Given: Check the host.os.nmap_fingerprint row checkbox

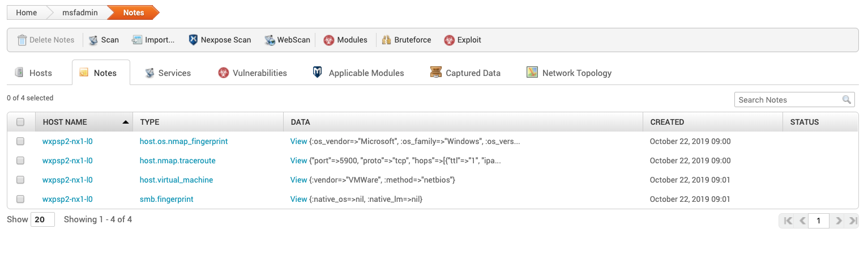Looking at the screenshot, I should 21,141.
